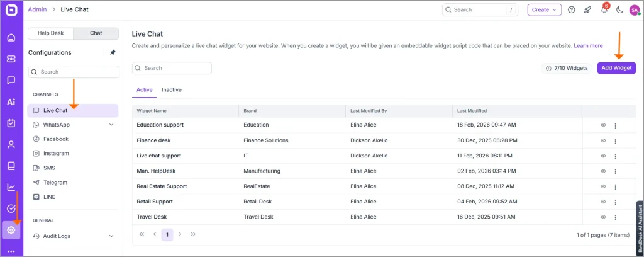Go to the next page arrow
Image resolution: width=644 pixels, height=257 pixels.
[180, 234]
